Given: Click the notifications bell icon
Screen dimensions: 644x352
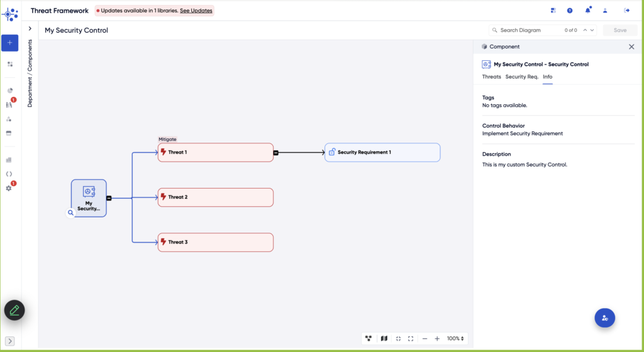Looking at the screenshot, I should click(587, 11).
